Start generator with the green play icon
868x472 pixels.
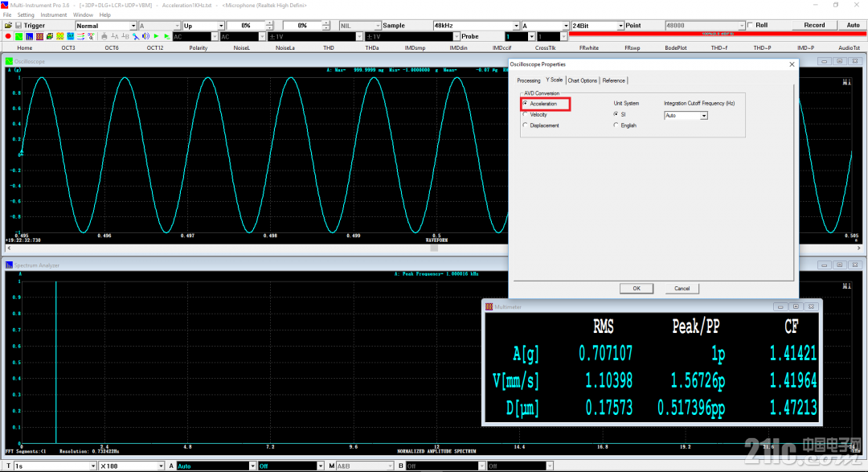pyautogui.click(x=156, y=36)
